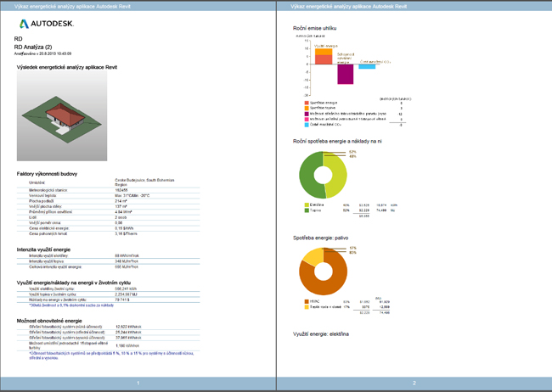Click the page number 1 footer
This screenshot has height=392, width=552.
[138, 384]
